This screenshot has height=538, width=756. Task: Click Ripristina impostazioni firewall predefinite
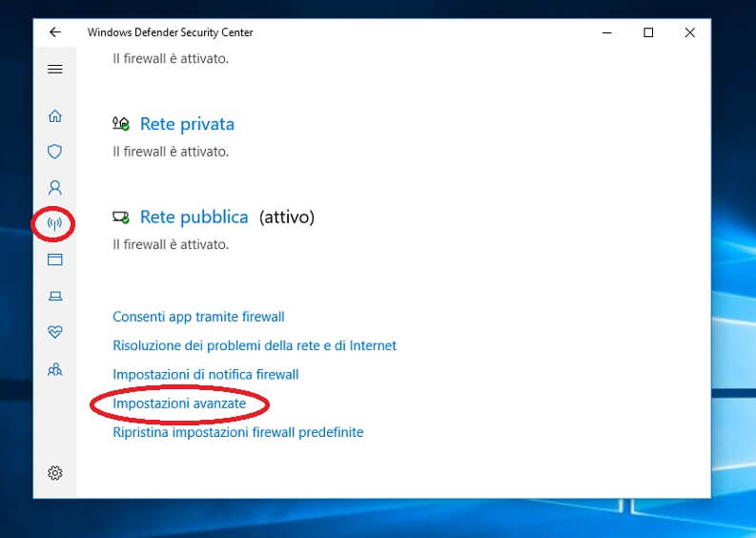click(x=237, y=432)
